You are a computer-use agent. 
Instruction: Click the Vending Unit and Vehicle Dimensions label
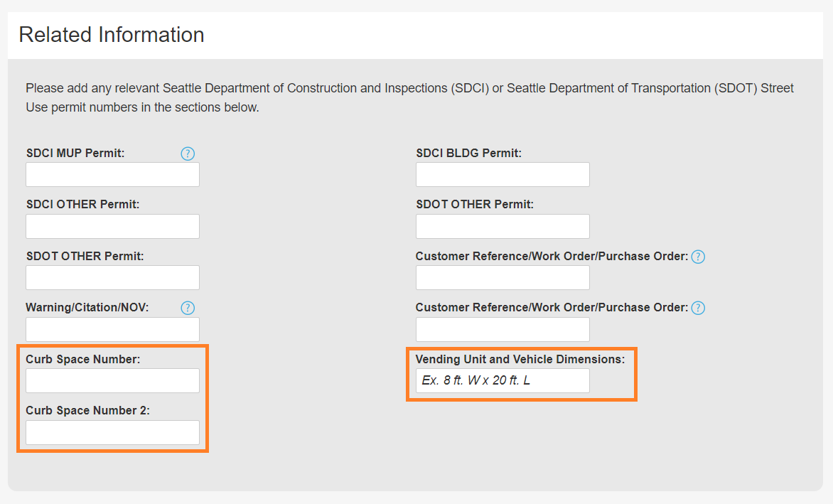click(520, 360)
